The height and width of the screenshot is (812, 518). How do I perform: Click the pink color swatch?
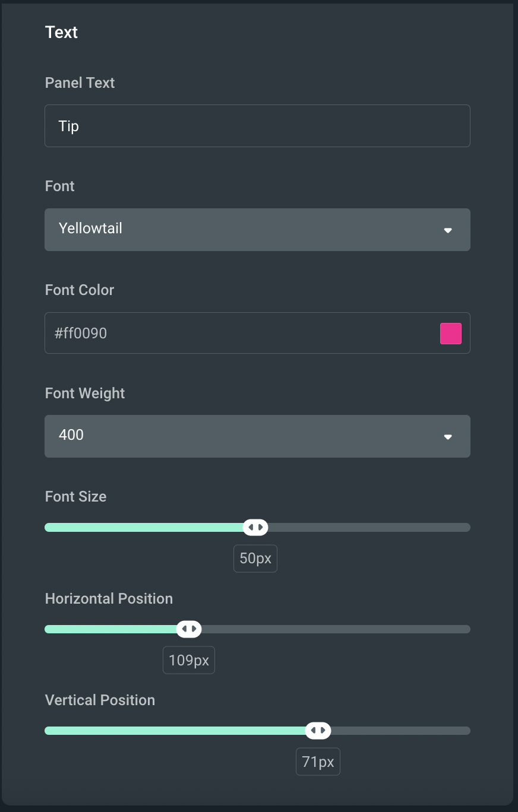[x=451, y=333]
